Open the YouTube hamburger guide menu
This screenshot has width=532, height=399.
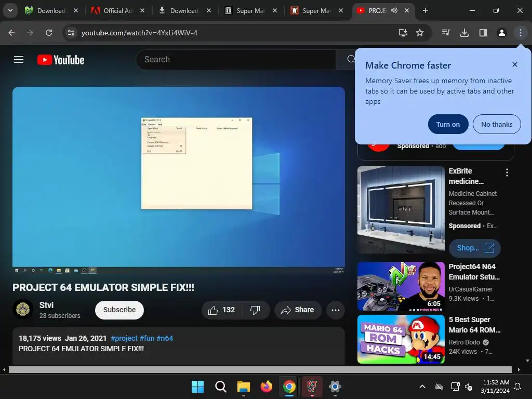pos(19,60)
